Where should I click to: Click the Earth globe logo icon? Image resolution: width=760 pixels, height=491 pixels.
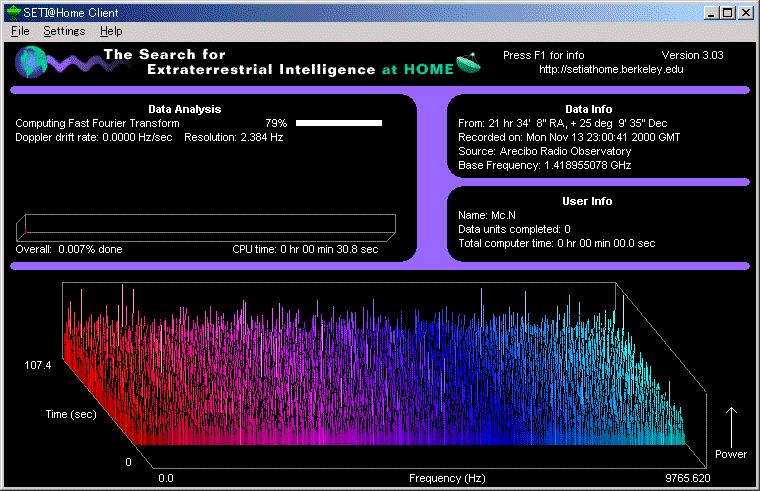tap(32, 62)
